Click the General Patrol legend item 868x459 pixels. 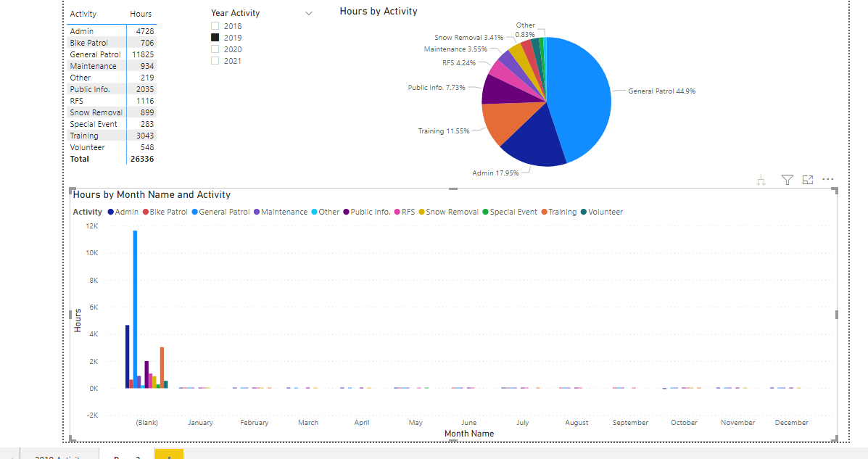[x=221, y=212]
